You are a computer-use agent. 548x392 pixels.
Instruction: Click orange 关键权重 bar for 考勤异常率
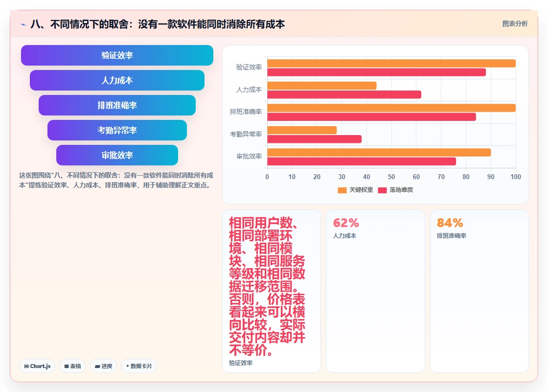[302, 130]
